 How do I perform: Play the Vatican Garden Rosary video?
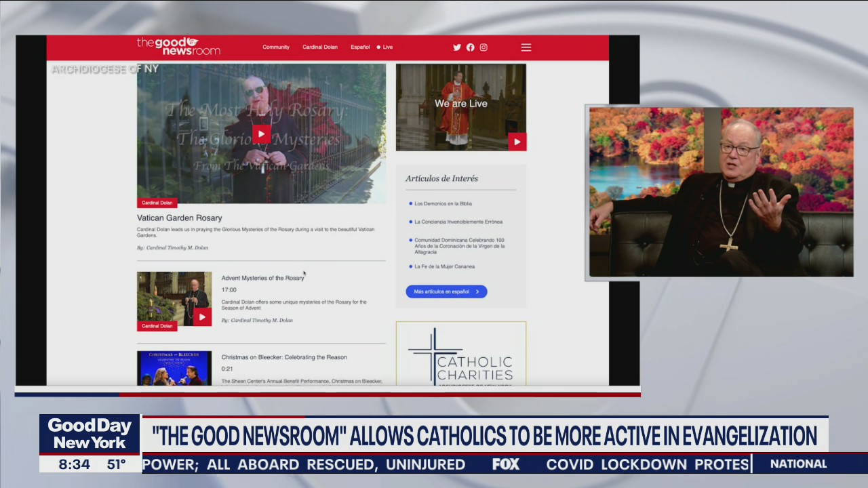261,134
